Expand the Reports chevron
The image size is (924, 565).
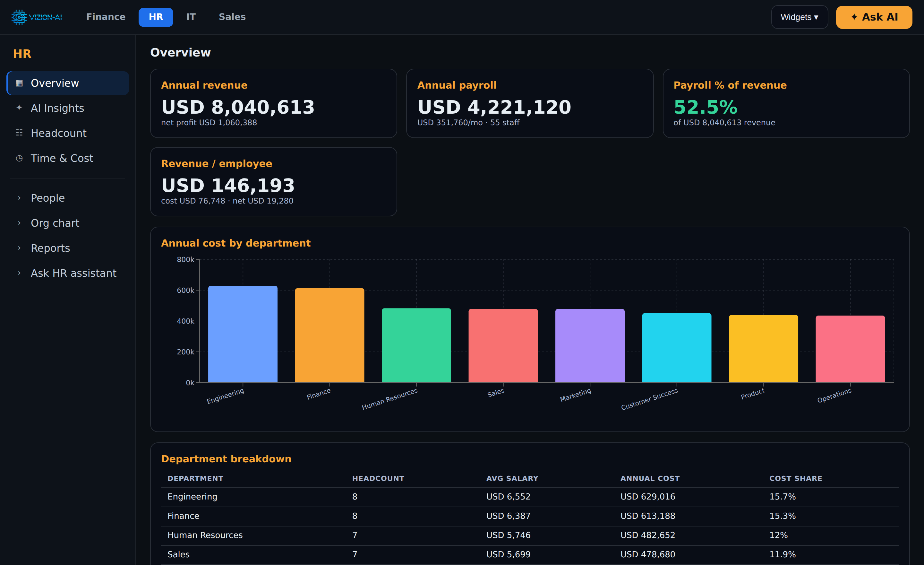pyautogui.click(x=19, y=248)
